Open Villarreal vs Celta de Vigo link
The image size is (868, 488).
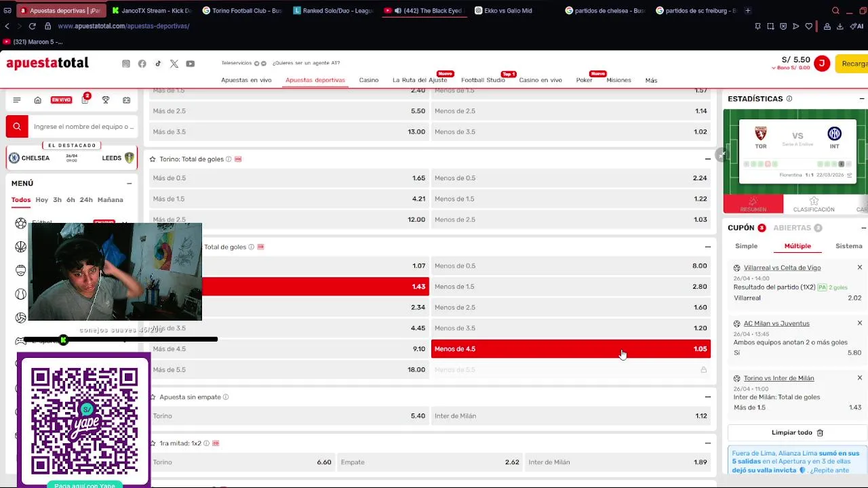coord(782,268)
